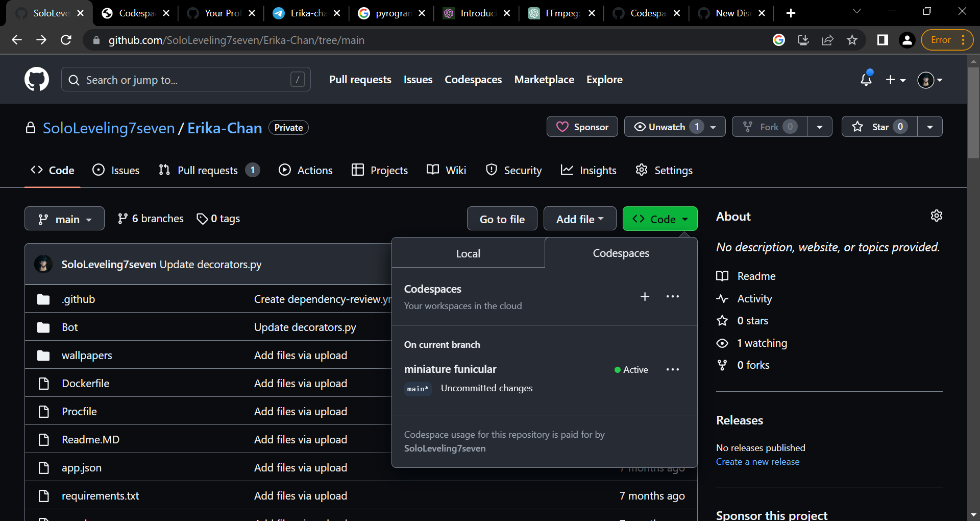Image resolution: width=980 pixels, height=521 pixels.
Task: Open the repository Settings tab
Action: (664, 170)
